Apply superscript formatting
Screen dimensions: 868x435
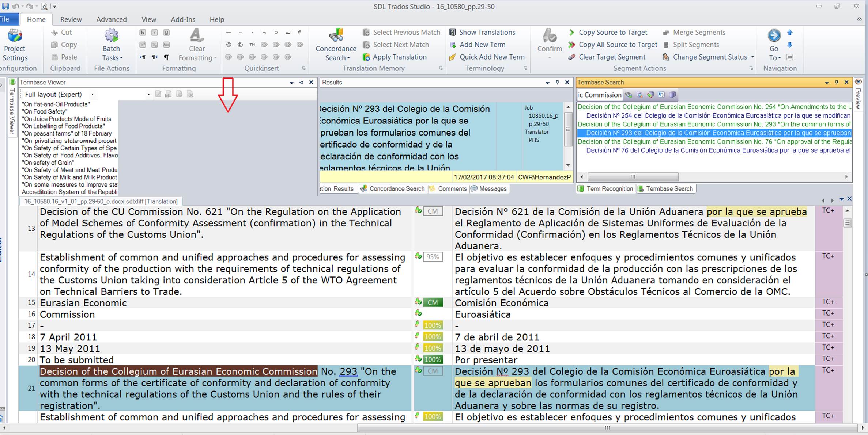click(x=143, y=45)
